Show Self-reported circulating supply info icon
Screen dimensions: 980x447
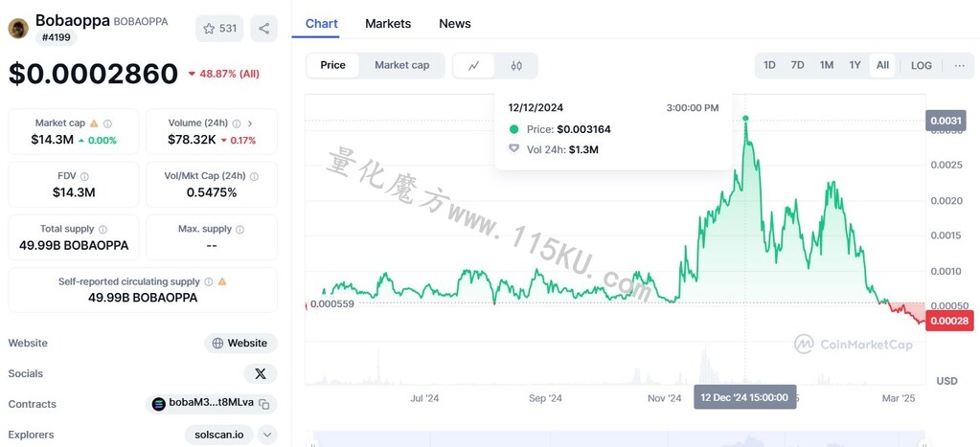[209, 281]
